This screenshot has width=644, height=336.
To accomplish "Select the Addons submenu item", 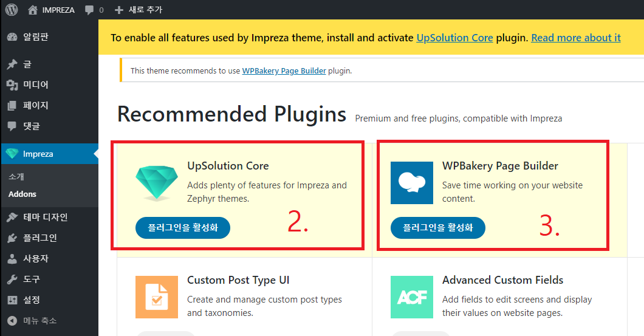I will pyautogui.click(x=22, y=194).
